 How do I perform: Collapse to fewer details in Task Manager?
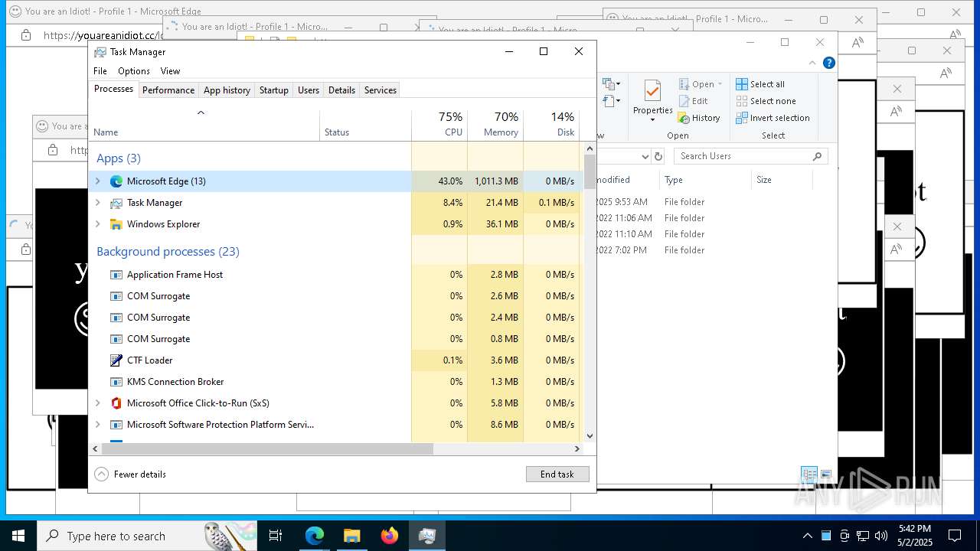(130, 474)
